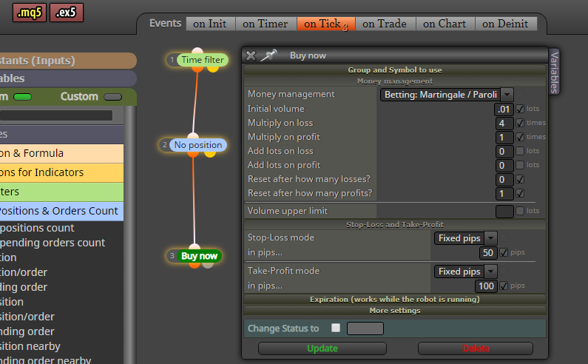This screenshot has width=588, height=364.
Task: Expand the More settings section
Action: [395, 310]
